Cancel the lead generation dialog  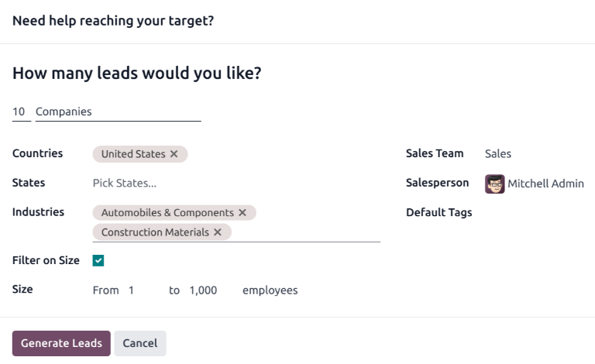click(x=140, y=343)
